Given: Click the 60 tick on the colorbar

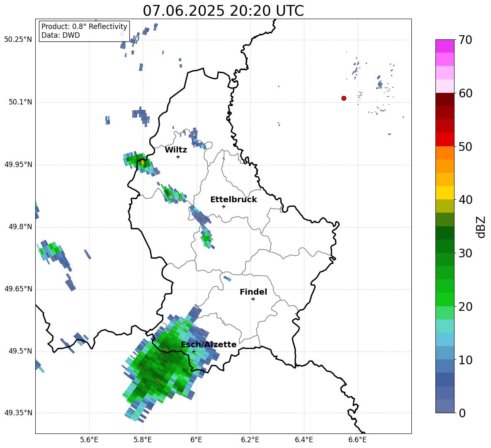Looking at the screenshot, I should coord(465,93).
